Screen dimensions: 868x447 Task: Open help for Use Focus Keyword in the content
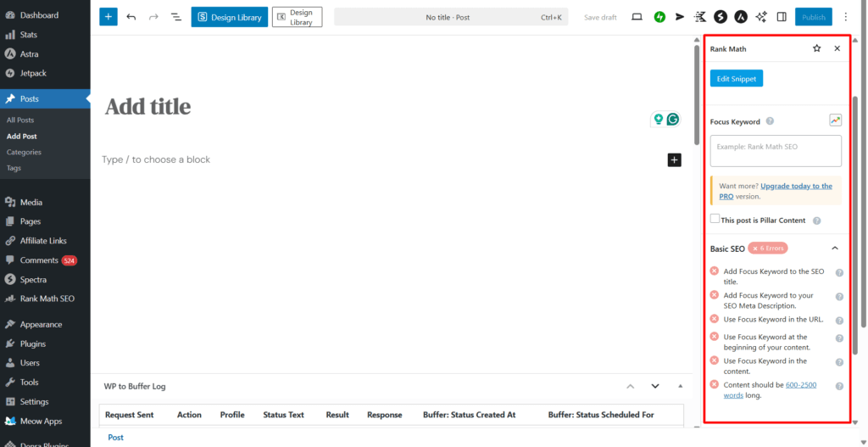click(839, 362)
